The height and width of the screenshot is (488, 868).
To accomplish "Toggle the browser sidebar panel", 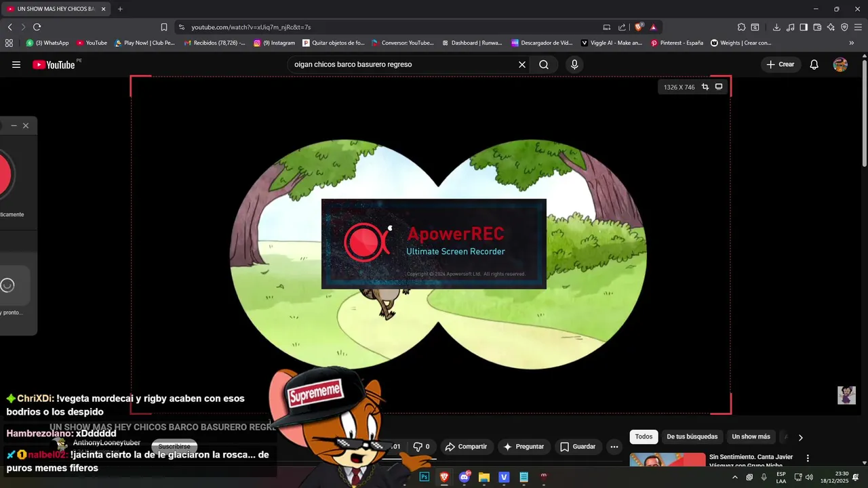I will point(804,27).
